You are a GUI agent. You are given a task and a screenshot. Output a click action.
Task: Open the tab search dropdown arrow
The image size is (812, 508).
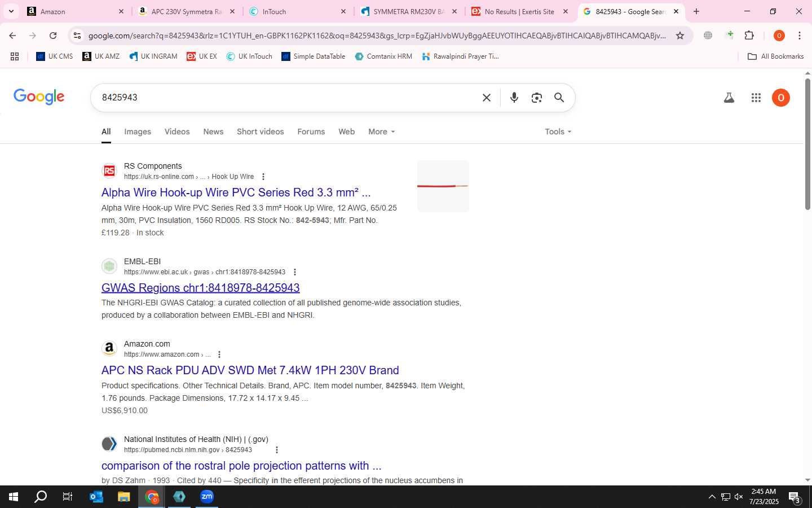[11, 11]
